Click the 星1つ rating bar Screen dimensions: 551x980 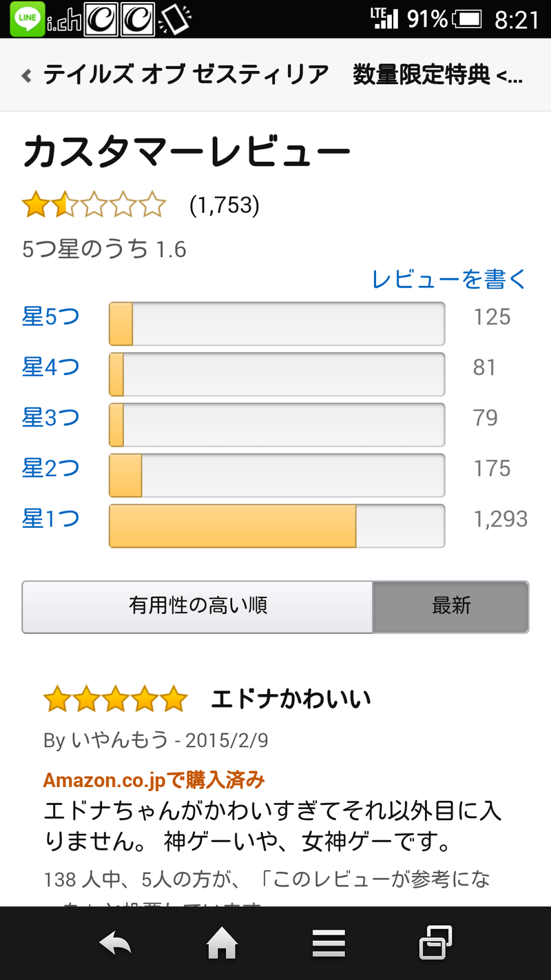click(x=277, y=526)
